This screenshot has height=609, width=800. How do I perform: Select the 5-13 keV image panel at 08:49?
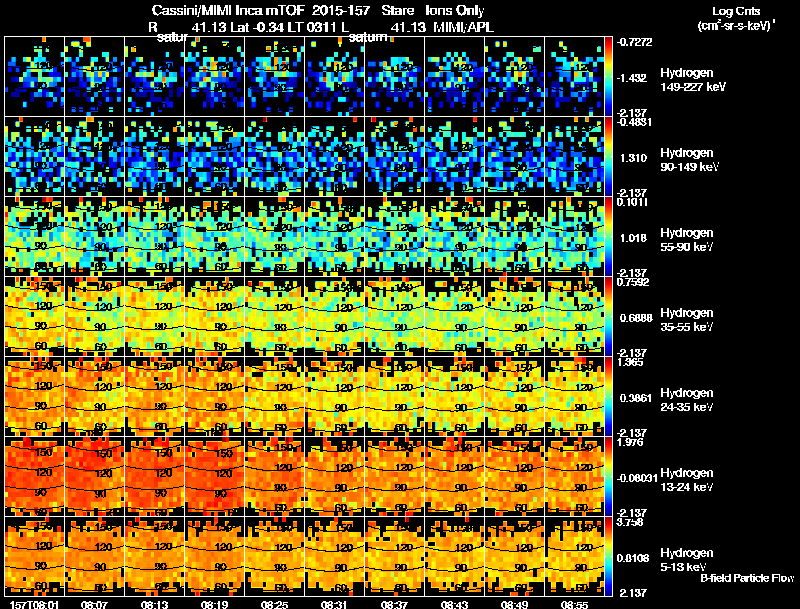(x=514, y=556)
